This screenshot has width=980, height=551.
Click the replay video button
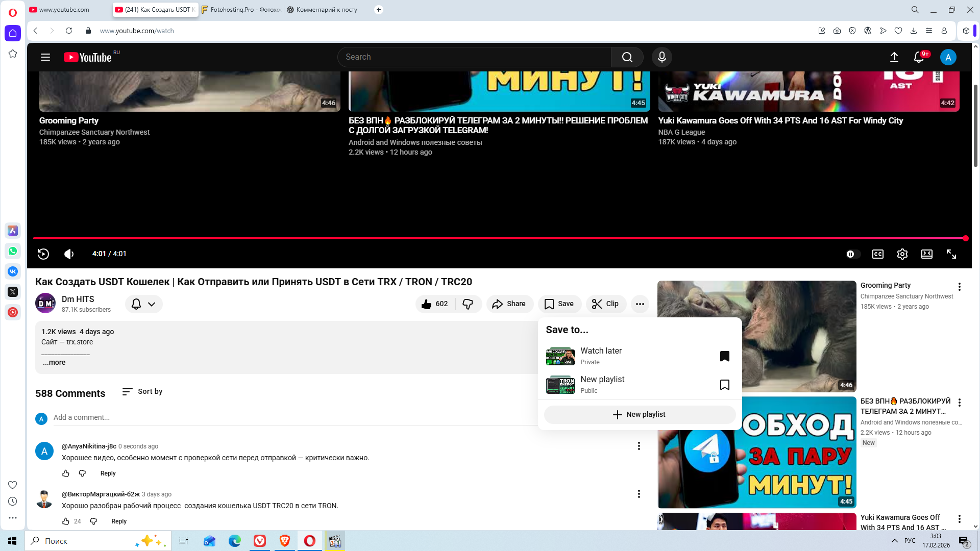(43, 254)
